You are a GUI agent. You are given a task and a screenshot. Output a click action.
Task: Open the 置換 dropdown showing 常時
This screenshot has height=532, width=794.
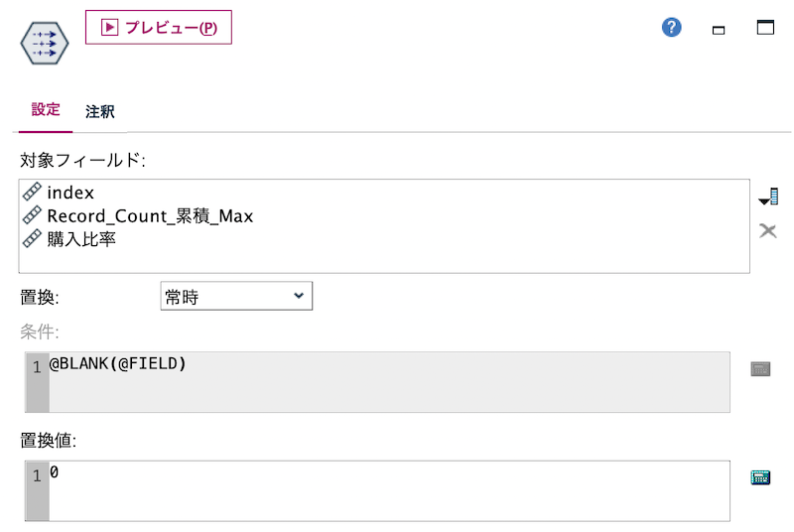click(236, 296)
